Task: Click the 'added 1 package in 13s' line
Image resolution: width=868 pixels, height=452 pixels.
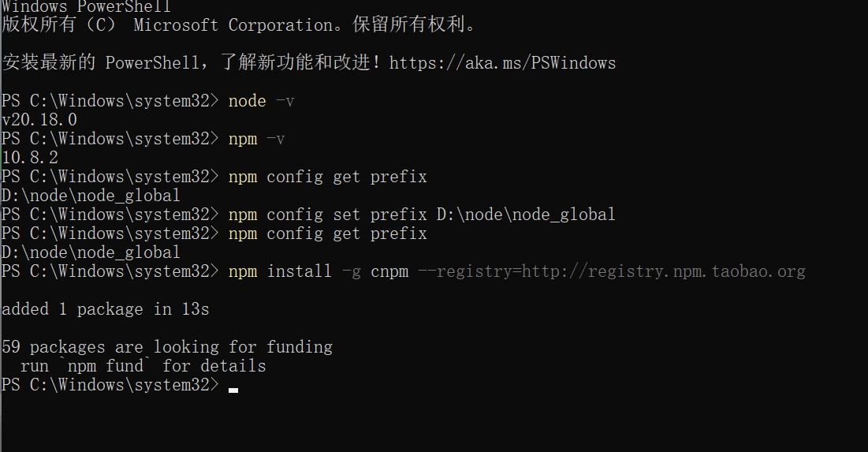Action: 105,309
